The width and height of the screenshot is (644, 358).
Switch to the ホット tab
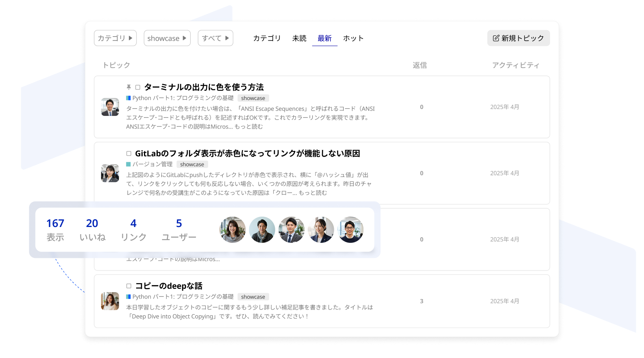tap(353, 38)
